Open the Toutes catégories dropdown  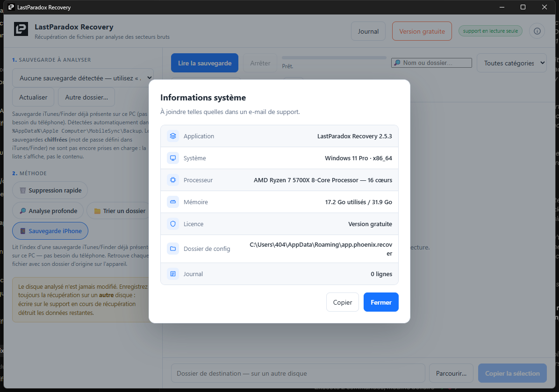(x=512, y=63)
